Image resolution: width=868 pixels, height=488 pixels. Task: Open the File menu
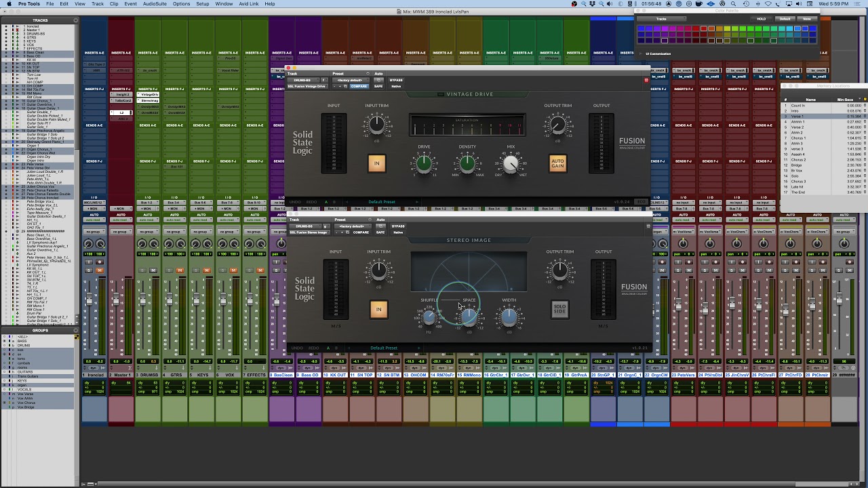coord(50,4)
